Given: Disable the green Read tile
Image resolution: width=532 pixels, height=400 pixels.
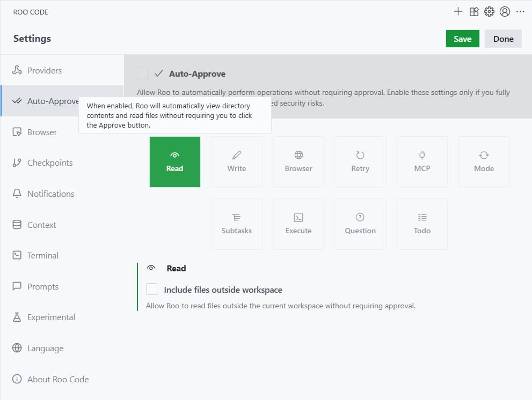Looking at the screenshot, I should coord(175,161).
